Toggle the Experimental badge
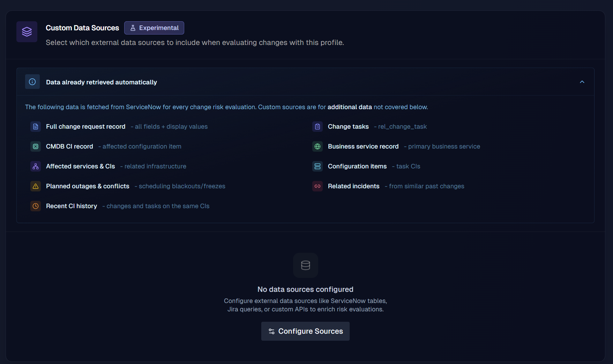This screenshot has width=613, height=364. pos(154,28)
